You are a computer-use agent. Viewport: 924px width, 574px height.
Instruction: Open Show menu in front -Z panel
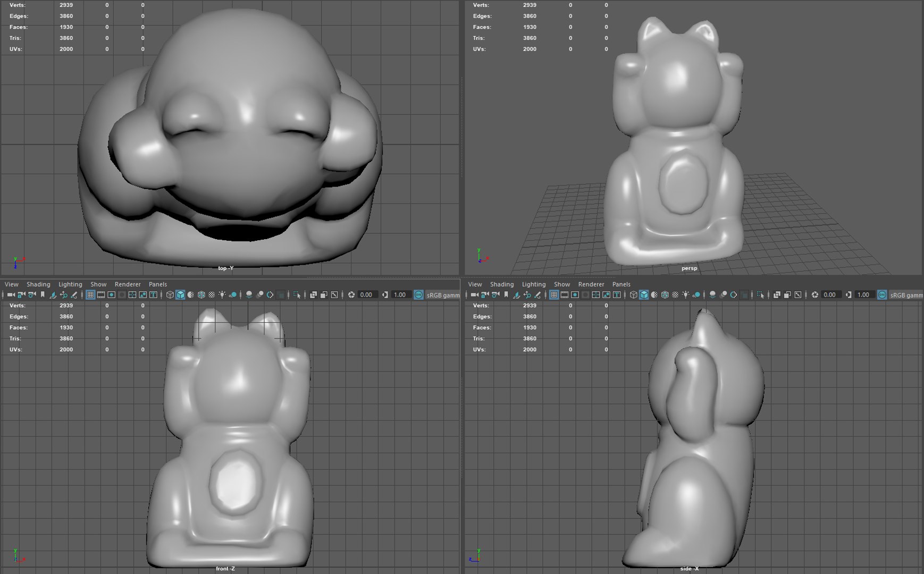[x=98, y=284]
